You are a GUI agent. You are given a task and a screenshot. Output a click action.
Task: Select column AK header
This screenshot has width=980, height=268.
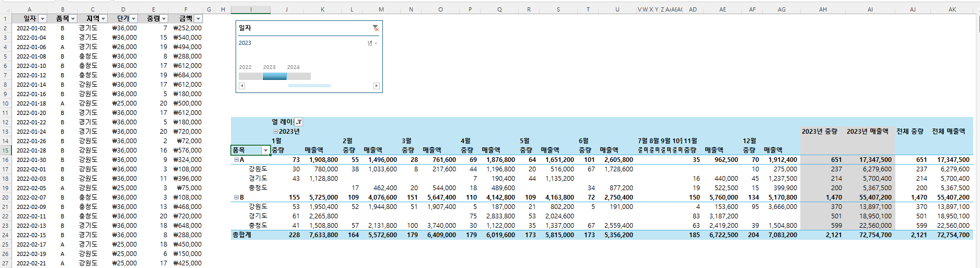tap(952, 9)
